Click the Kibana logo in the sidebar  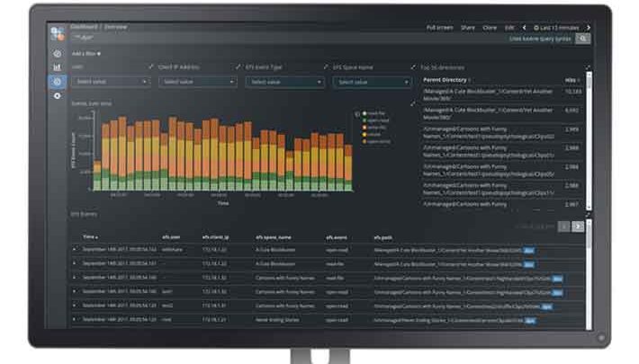[x=58, y=34]
